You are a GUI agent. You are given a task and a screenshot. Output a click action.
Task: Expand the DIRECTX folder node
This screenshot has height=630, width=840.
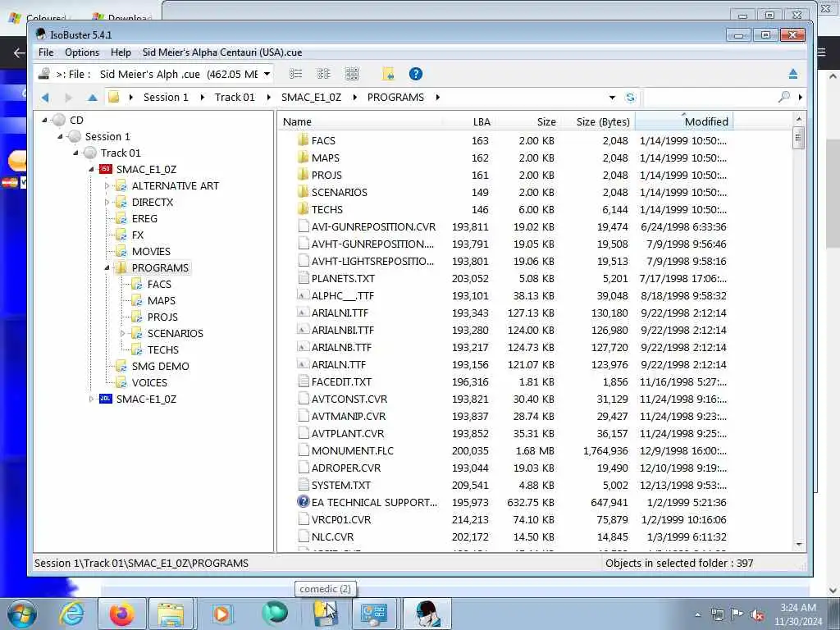coord(107,203)
